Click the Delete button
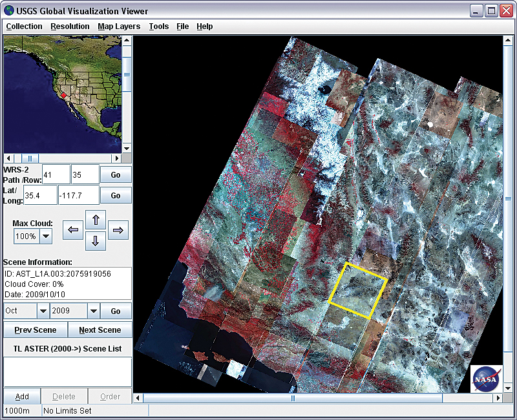517x420 pixels. click(x=64, y=396)
